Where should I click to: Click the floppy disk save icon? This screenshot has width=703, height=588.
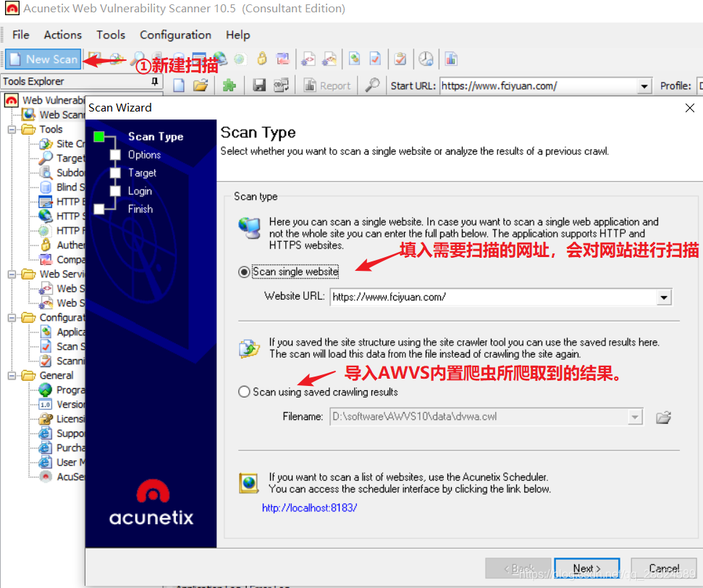coord(259,85)
